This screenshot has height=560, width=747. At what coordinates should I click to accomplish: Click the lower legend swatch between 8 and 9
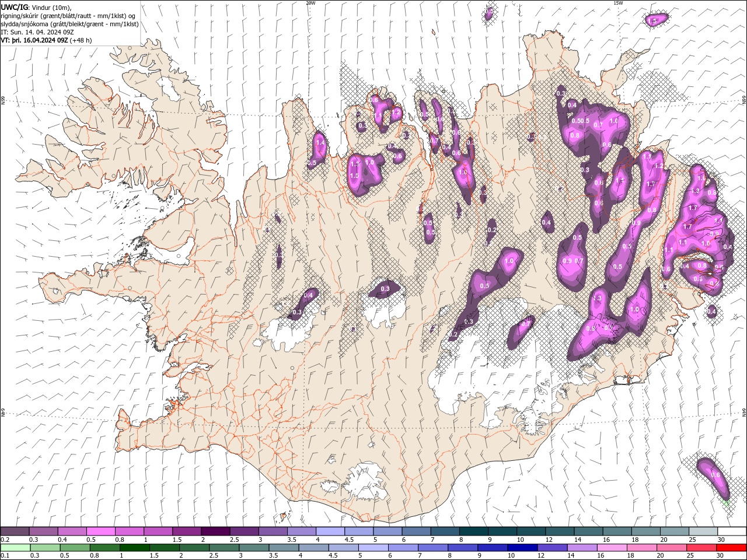pos(462,548)
